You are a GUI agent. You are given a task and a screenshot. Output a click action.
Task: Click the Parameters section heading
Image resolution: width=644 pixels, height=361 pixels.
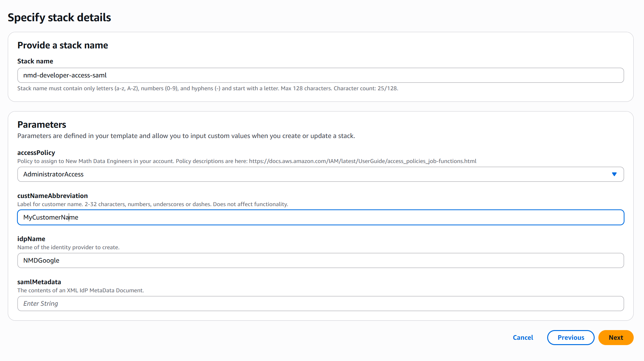pyautogui.click(x=42, y=125)
